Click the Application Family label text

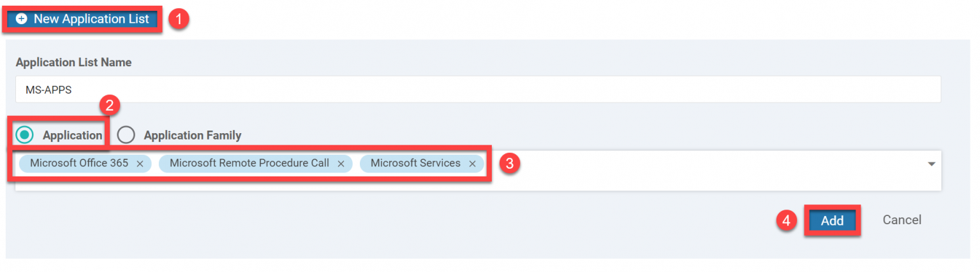click(x=192, y=135)
